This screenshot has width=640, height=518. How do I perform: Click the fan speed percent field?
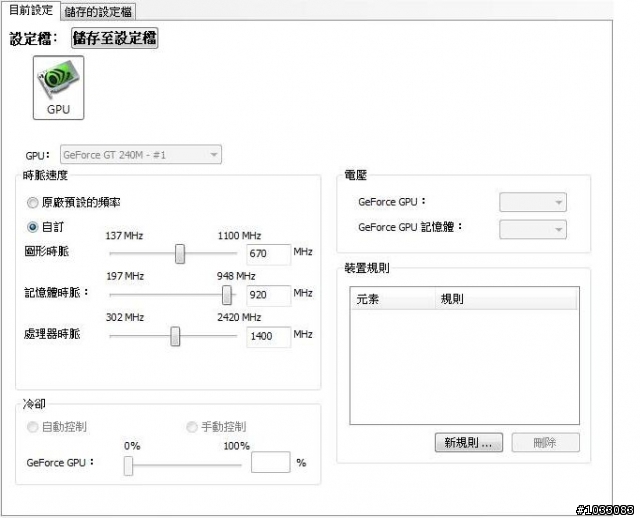pos(271,462)
